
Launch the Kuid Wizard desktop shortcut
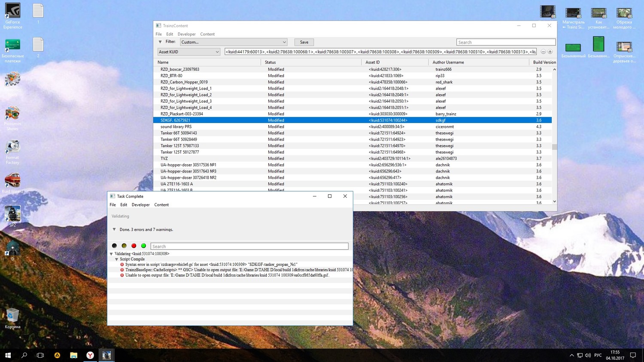pos(12,183)
